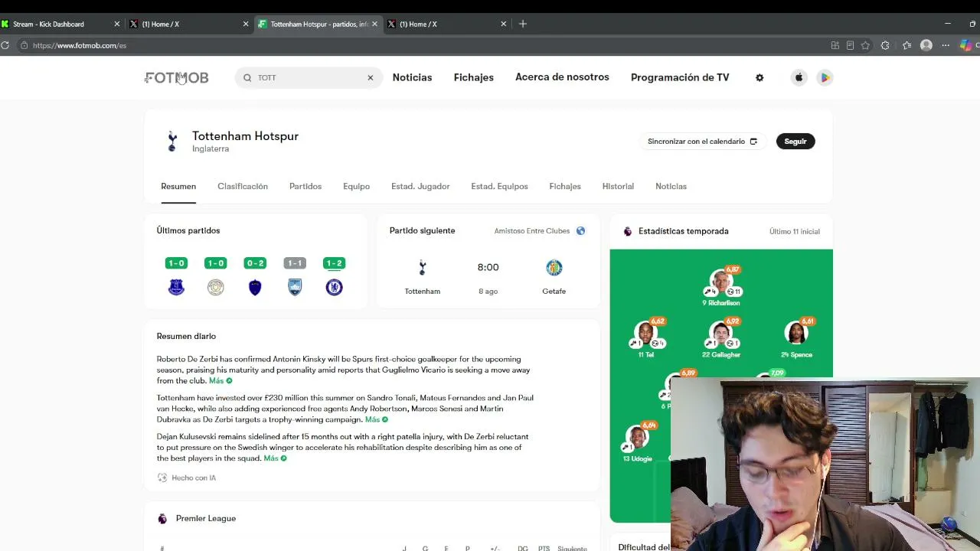
Task: Click Más after the Kulusevski injury summary
Action: point(275,458)
